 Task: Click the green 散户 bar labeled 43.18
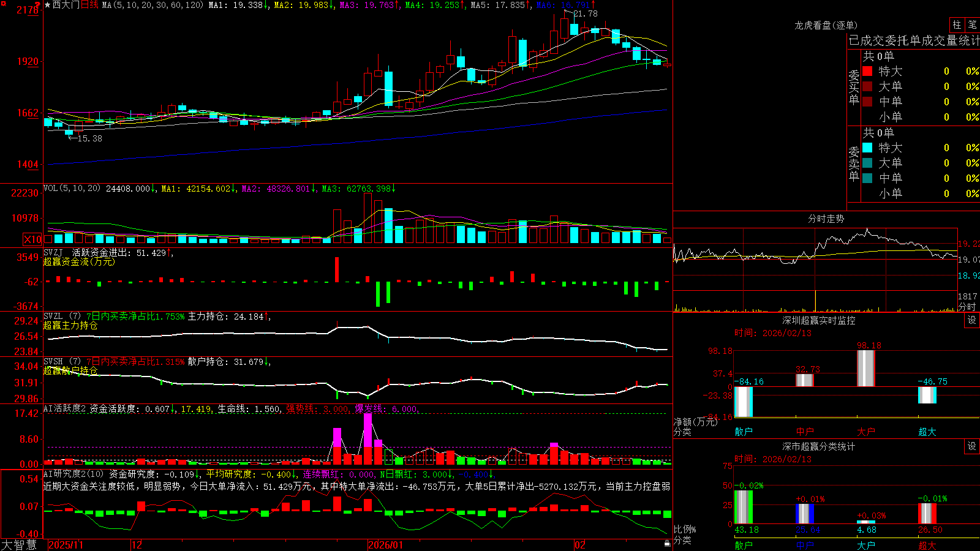coord(744,507)
